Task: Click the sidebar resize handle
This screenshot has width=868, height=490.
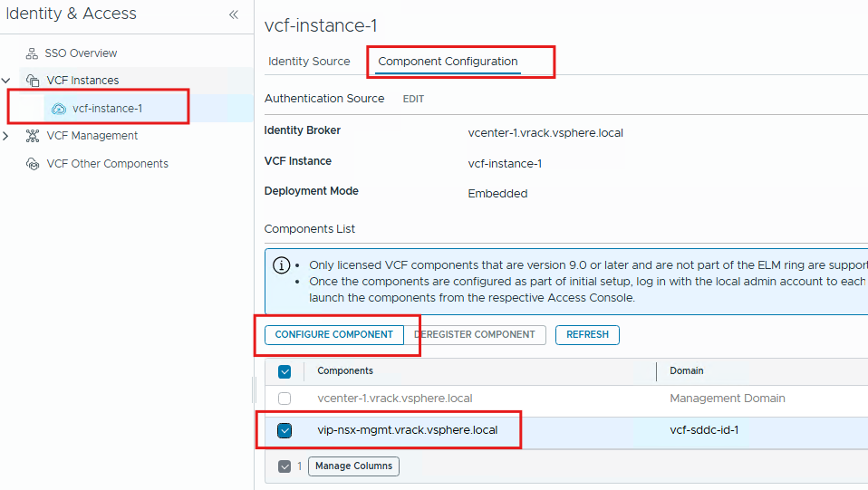Action: click(254, 389)
